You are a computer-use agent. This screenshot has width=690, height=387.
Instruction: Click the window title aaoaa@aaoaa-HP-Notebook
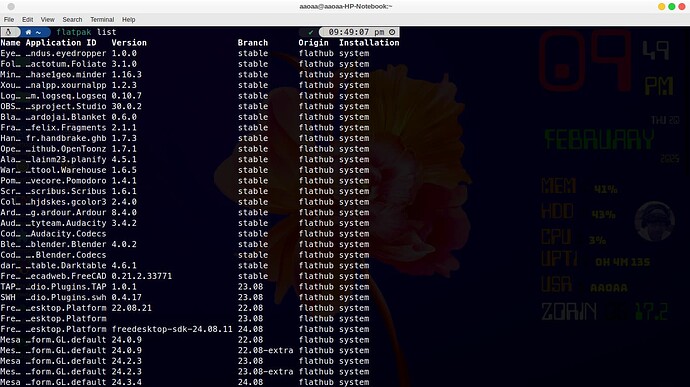pyautogui.click(x=345, y=7)
